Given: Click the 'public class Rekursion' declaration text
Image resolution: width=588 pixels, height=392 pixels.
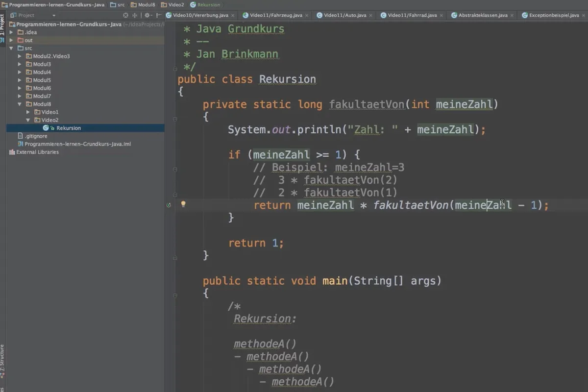Looking at the screenshot, I should (x=246, y=79).
